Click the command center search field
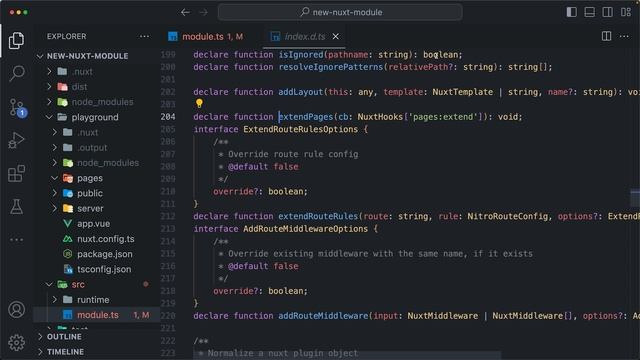Image resolution: width=640 pixels, height=360 pixels. [x=340, y=12]
